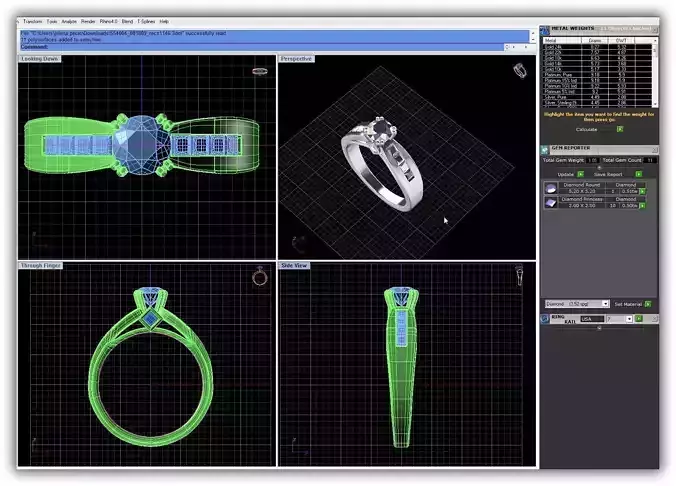This screenshot has height=486, width=676.
Task: Click the Grams column header
Action: pos(595,41)
